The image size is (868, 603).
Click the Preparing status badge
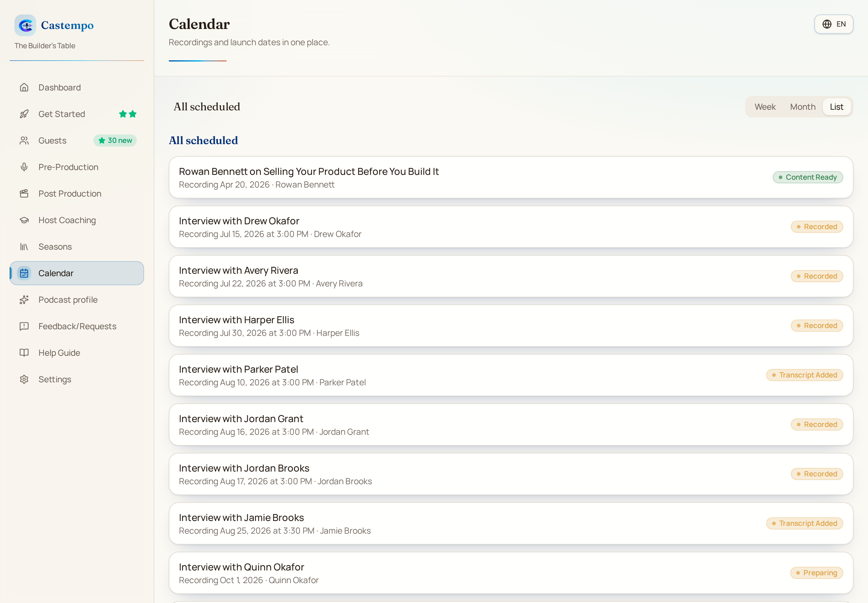click(x=816, y=573)
